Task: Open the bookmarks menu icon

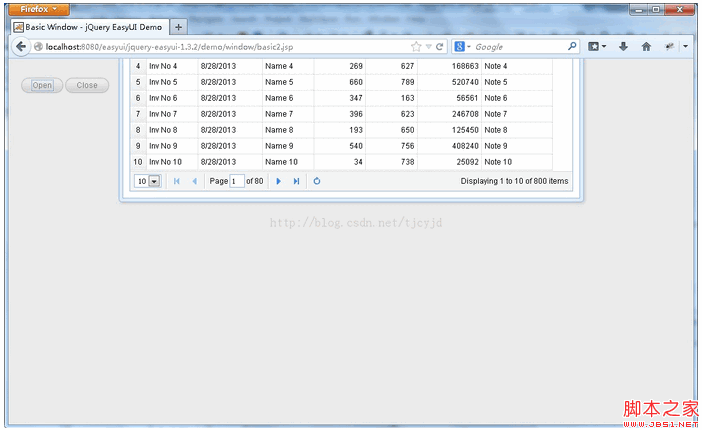Action: [597, 47]
